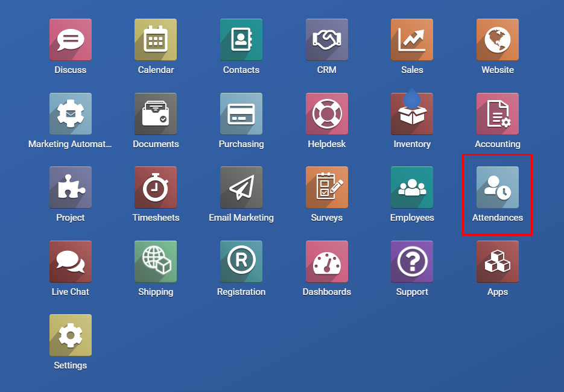Open the Registration app icon
Screen dimensions: 564x392
coord(241,262)
